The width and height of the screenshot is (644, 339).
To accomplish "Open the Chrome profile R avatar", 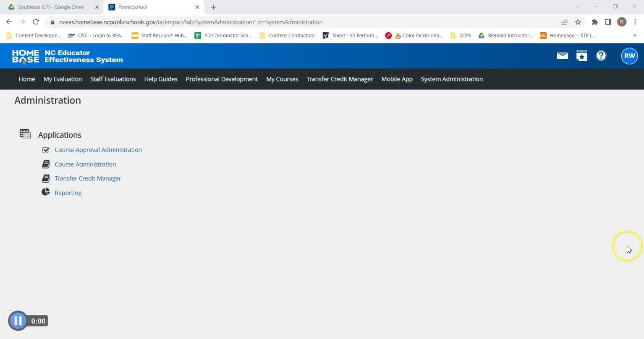I will click(x=622, y=22).
